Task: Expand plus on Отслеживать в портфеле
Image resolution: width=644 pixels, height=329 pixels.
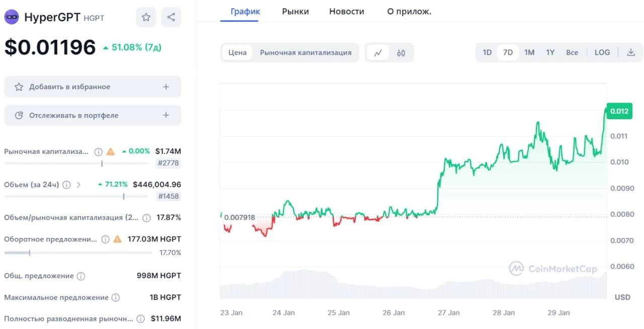Action: 166,115
